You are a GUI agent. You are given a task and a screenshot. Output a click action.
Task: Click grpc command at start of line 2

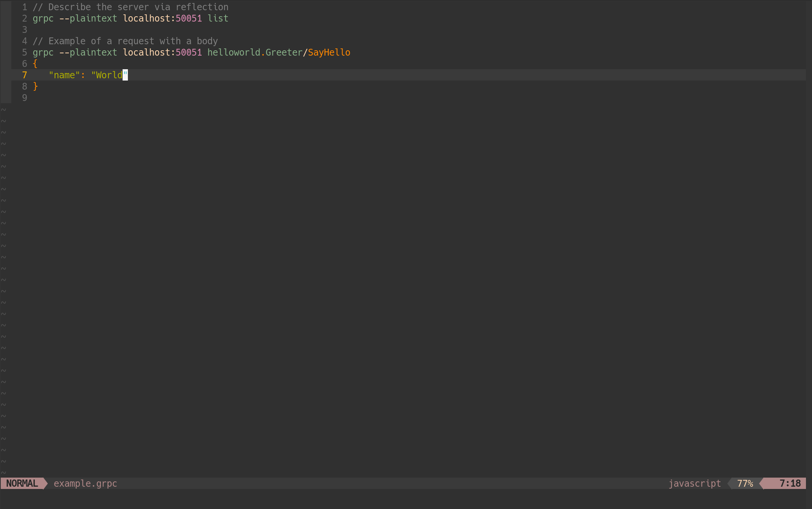pyautogui.click(x=43, y=19)
